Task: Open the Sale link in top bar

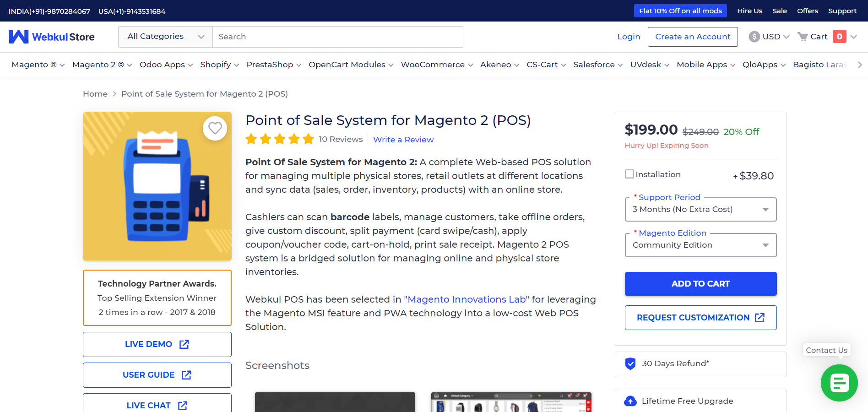Action: tap(780, 11)
